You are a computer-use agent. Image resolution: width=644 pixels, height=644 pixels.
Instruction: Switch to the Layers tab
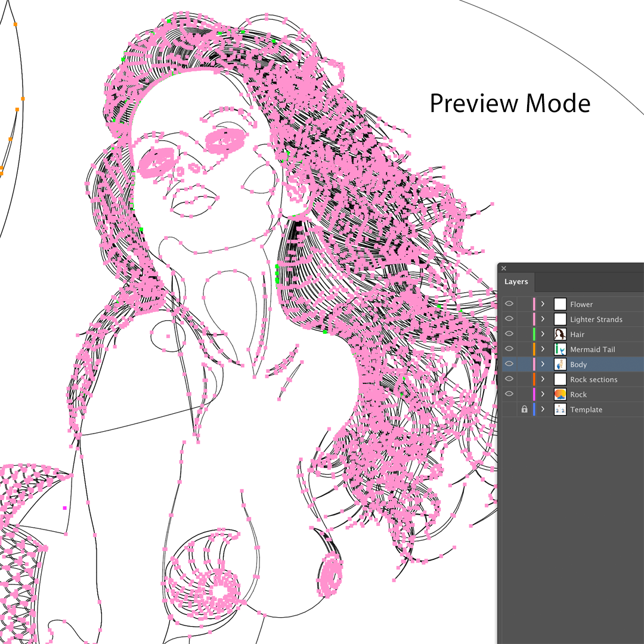click(x=516, y=281)
